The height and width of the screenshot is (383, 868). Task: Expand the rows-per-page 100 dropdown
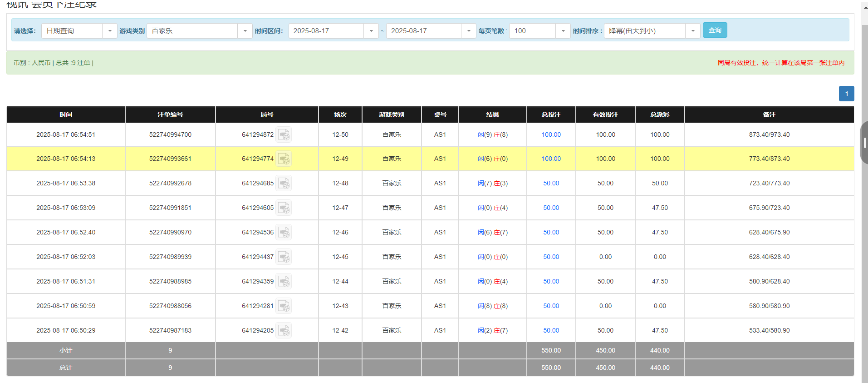[x=563, y=31]
